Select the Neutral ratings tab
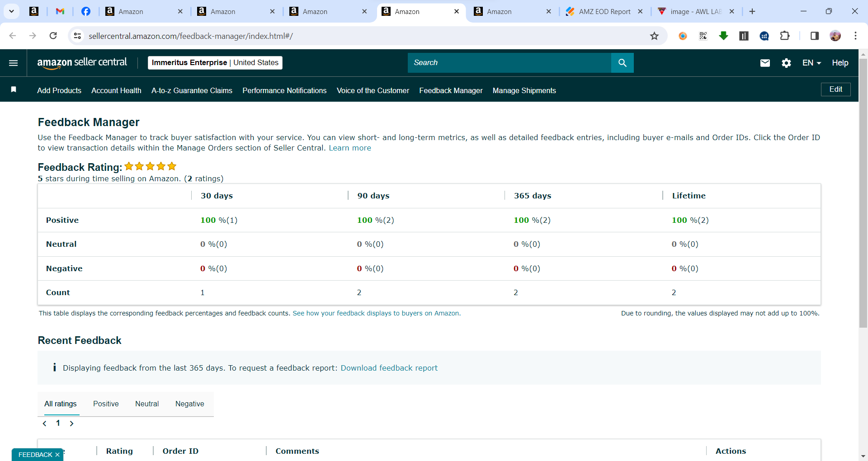 pos(147,404)
